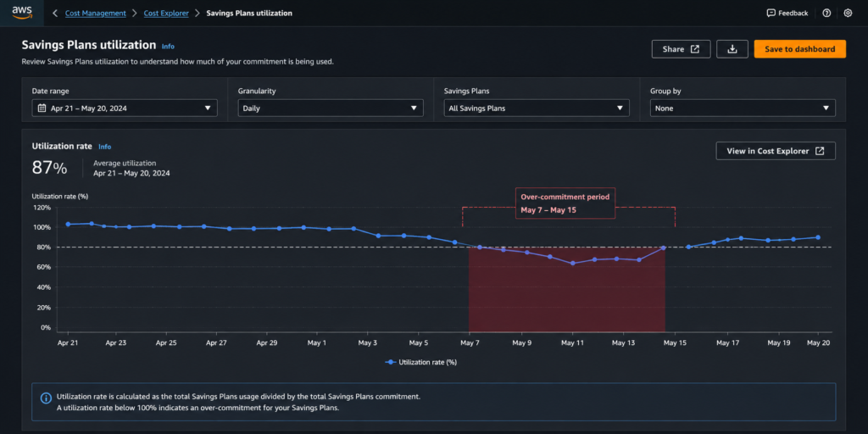Image resolution: width=868 pixels, height=434 pixels.
Task: Click View in Cost Explorer button
Action: (776, 151)
